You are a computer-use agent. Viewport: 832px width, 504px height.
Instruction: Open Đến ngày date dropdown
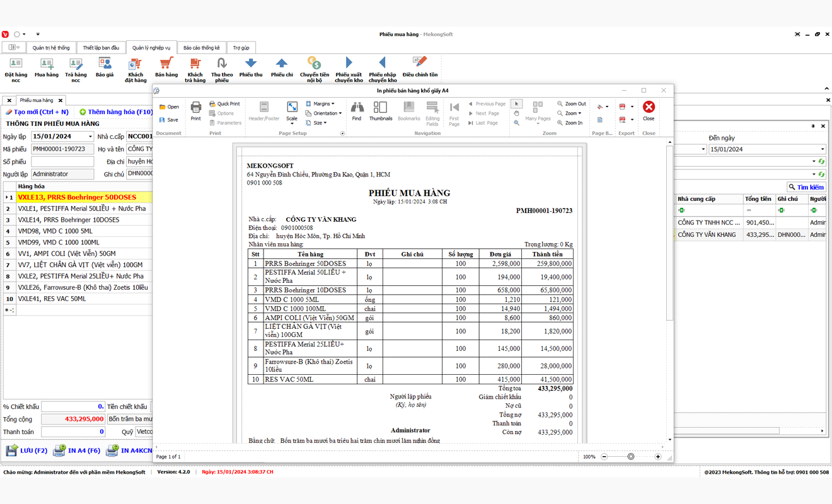(x=823, y=150)
